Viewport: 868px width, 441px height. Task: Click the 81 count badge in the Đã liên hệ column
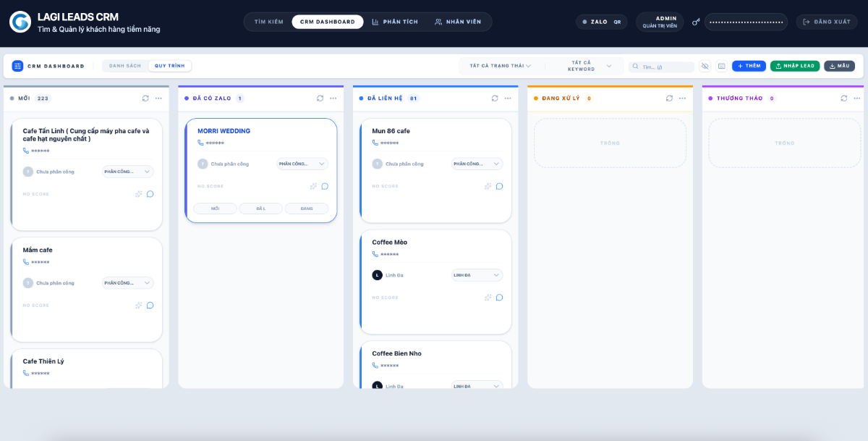point(413,98)
